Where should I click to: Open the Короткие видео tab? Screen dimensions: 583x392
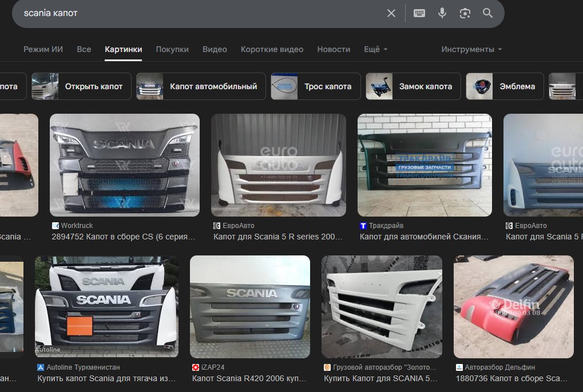pyautogui.click(x=272, y=49)
